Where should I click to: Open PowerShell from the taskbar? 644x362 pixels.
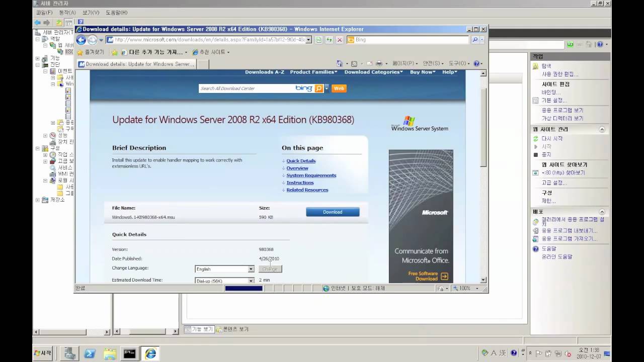(x=90, y=353)
